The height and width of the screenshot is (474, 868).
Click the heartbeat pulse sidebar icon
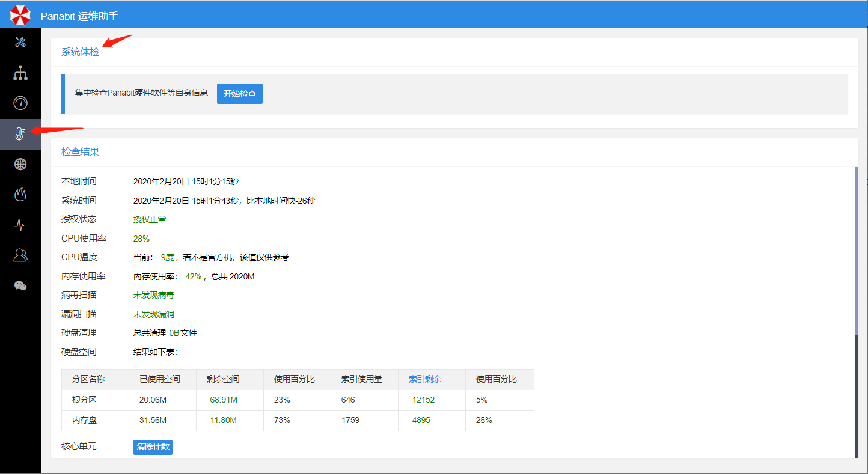click(20, 225)
